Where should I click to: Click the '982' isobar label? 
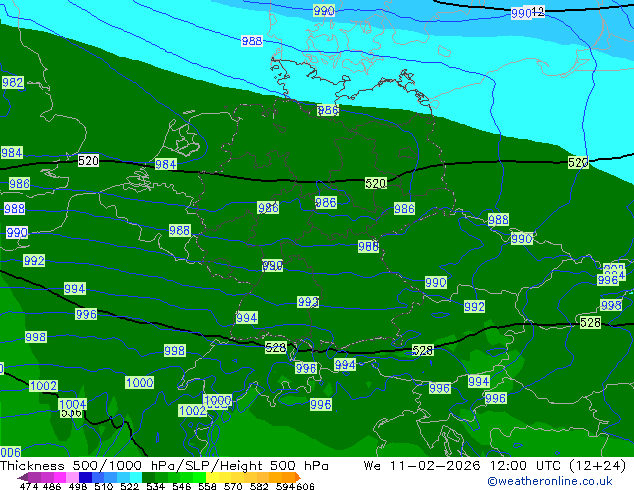pos(13,82)
